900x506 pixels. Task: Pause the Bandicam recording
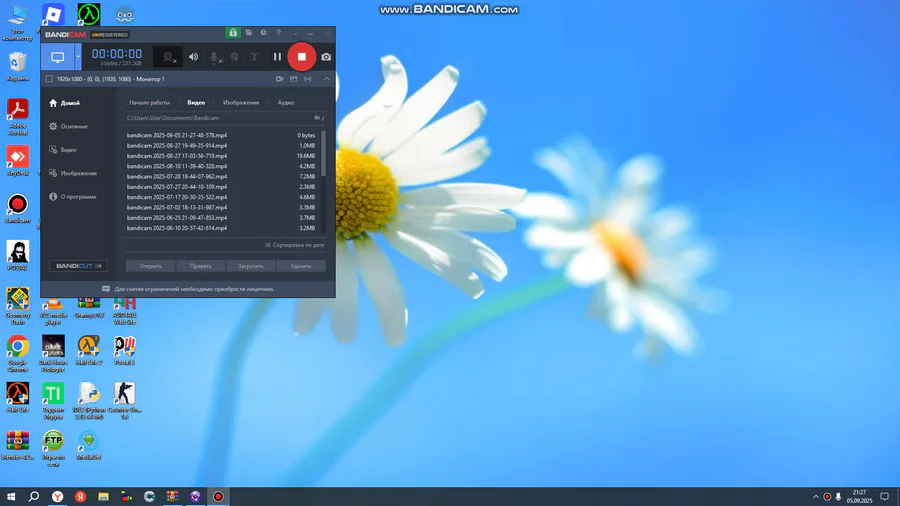(277, 57)
